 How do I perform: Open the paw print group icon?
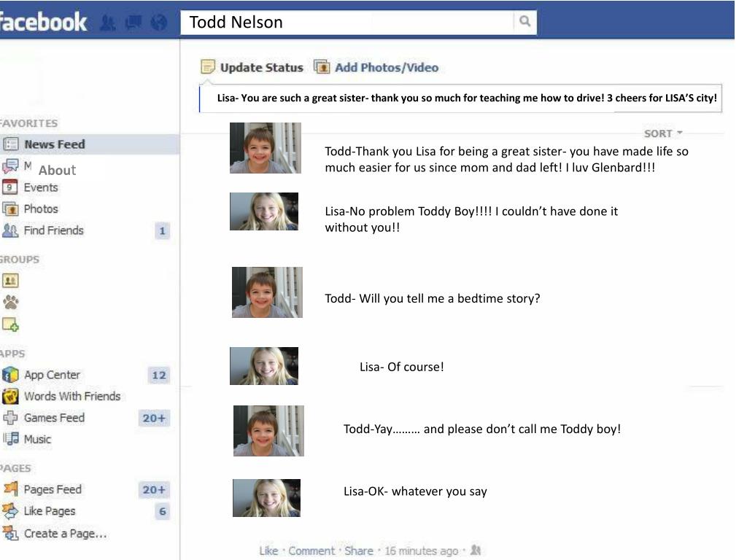coord(10,302)
